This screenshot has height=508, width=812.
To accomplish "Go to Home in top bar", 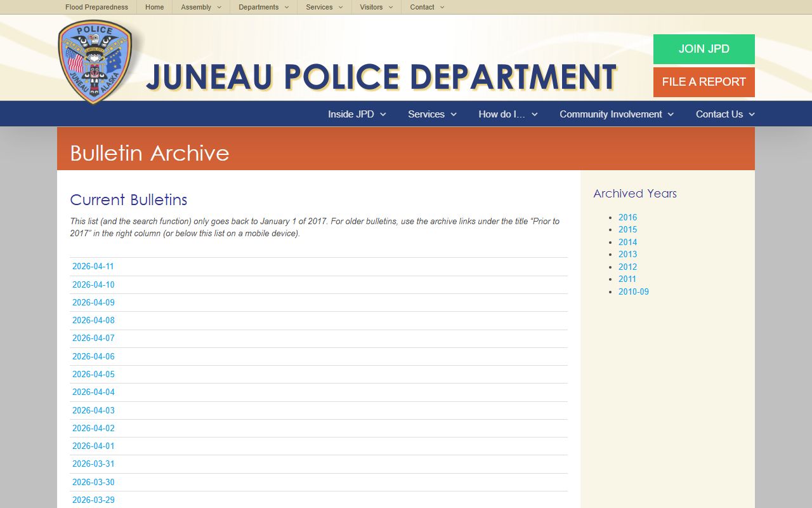I will pyautogui.click(x=154, y=7).
